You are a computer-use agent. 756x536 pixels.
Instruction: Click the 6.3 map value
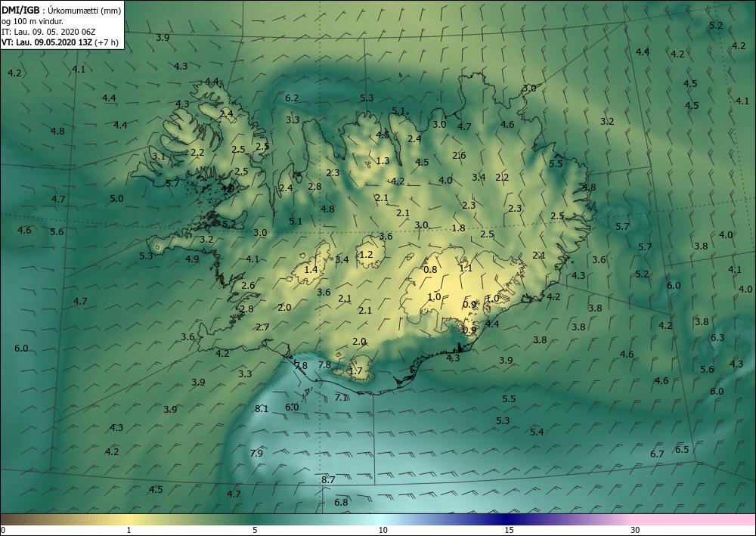point(717,337)
